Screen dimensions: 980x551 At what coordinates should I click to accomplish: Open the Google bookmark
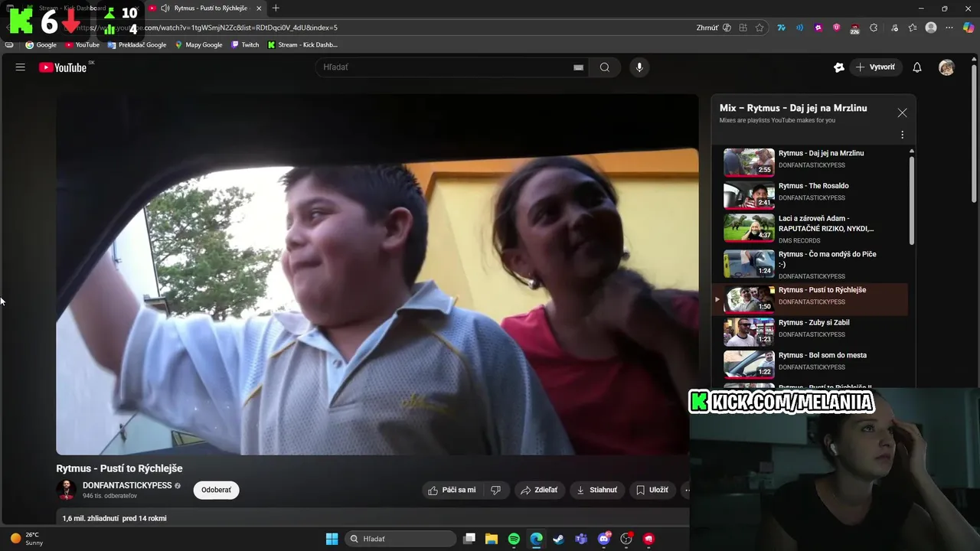[41, 45]
